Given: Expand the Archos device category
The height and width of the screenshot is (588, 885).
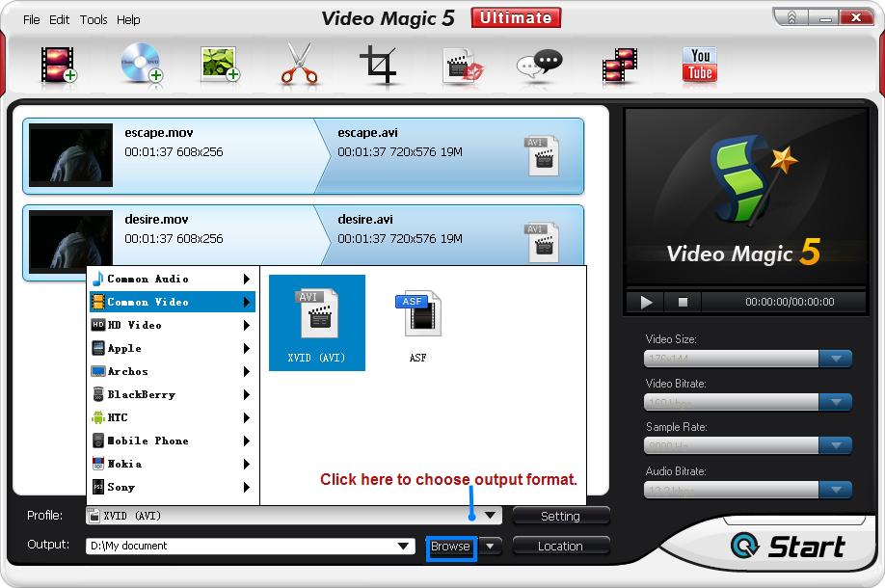Looking at the screenshot, I should coord(173,371).
